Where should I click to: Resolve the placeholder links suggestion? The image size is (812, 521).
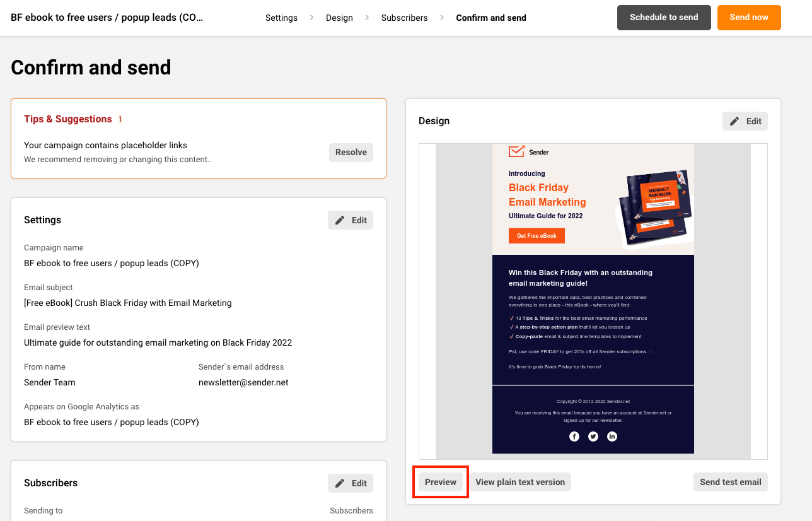pos(351,152)
